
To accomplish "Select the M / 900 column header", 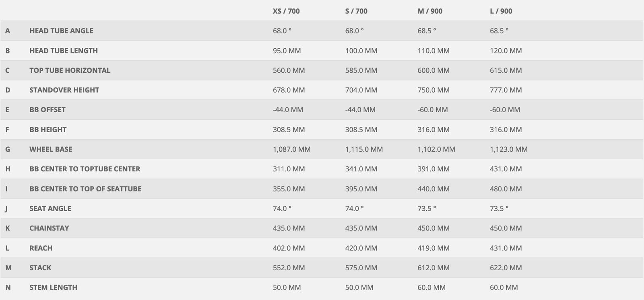I will [x=430, y=11].
